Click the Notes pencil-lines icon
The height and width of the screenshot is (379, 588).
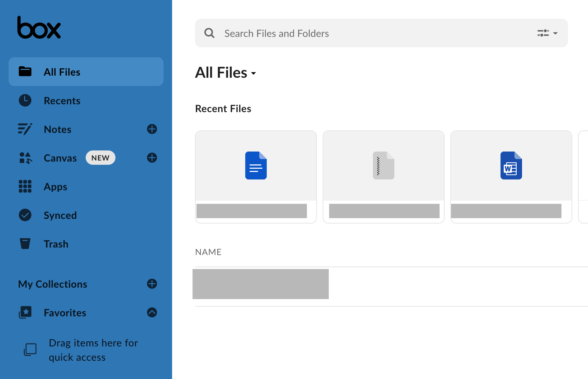tap(25, 129)
